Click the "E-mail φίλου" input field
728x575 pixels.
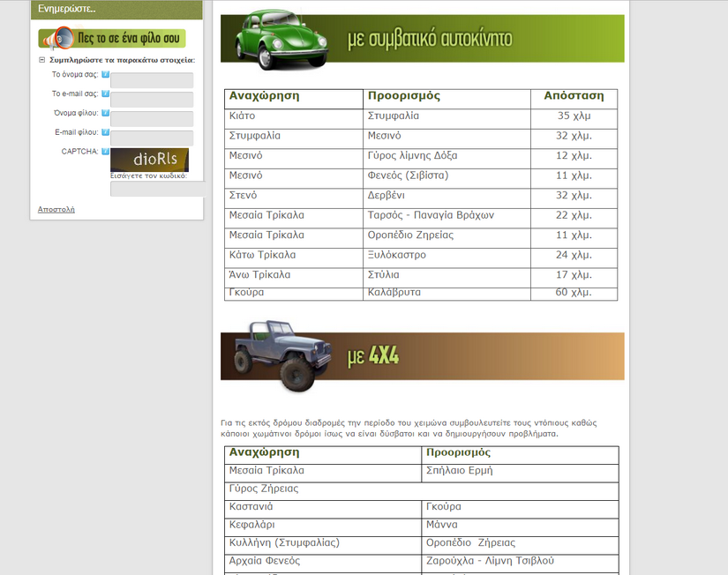[x=152, y=137]
